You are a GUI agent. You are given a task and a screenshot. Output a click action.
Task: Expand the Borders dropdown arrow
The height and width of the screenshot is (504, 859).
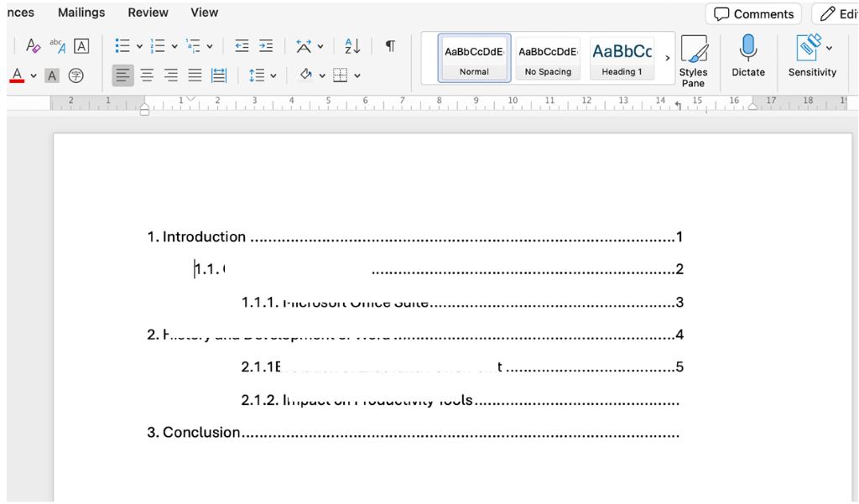(357, 76)
